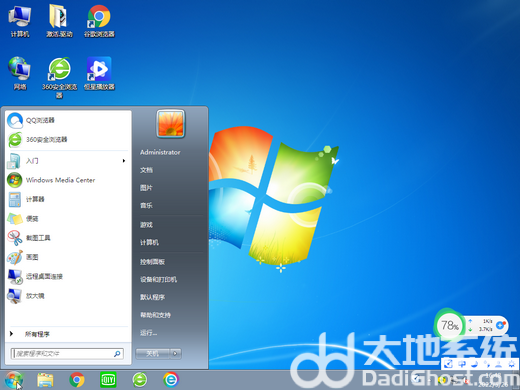Open the shutdown options arrow

coord(175,353)
